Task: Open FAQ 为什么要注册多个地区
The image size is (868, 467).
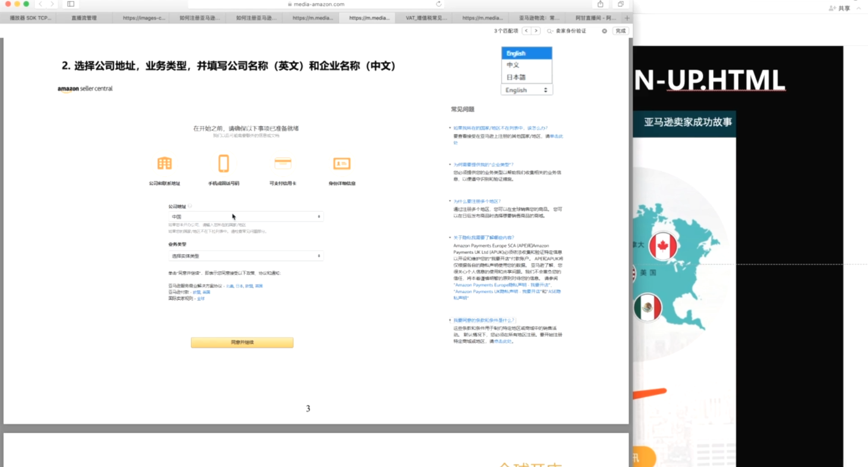Action: [477, 201]
